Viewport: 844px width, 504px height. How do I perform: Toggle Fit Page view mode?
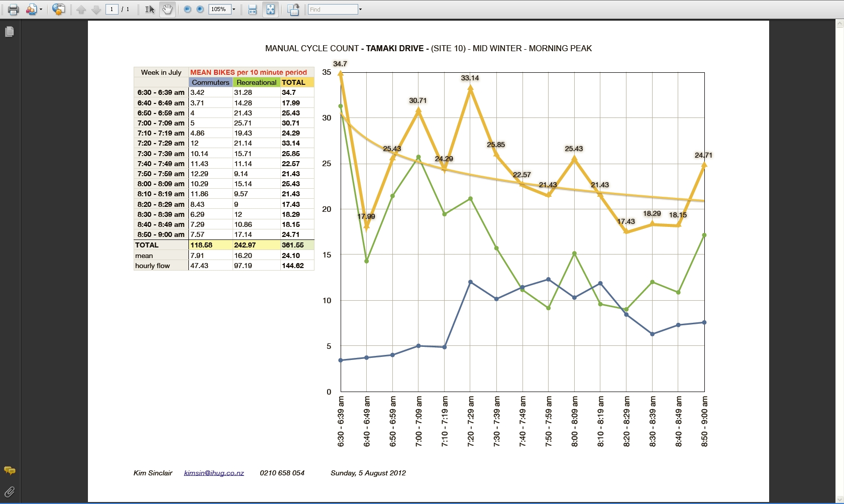pos(271,10)
